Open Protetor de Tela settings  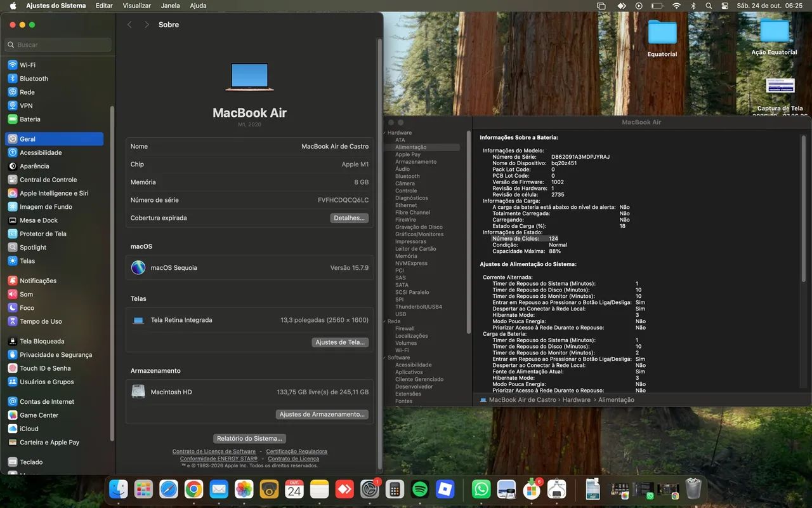coord(54,234)
